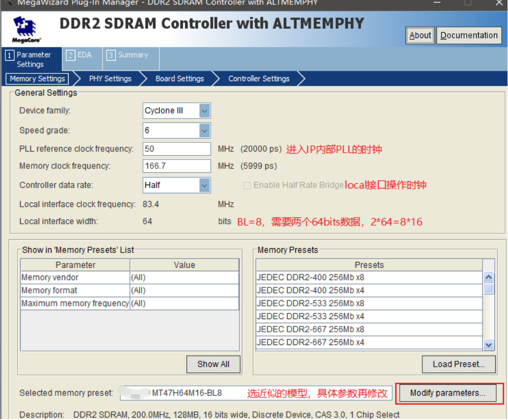This screenshot has height=420, width=508.
Task: Switch to the Summary tab
Action: point(130,55)
